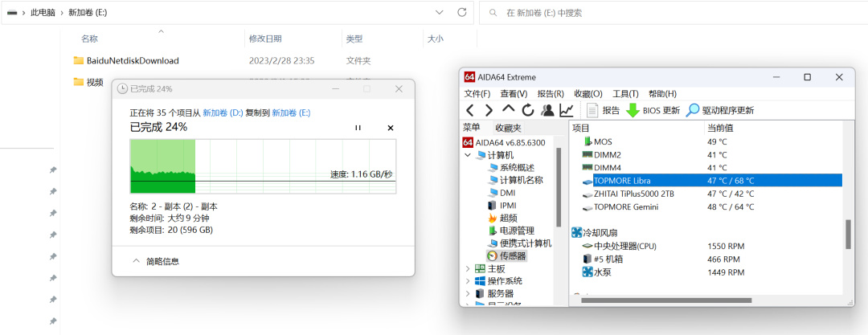Select IPMI in the tree

(x=502, y=206)
